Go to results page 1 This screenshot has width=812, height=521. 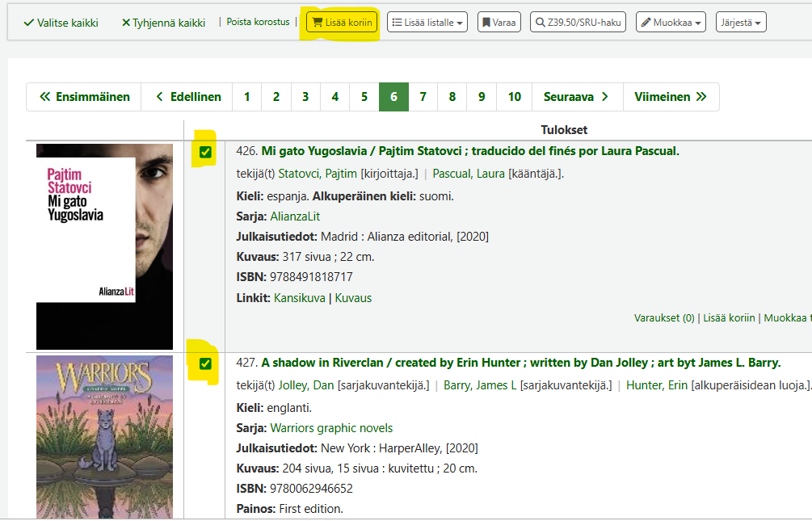click(247, 97)
